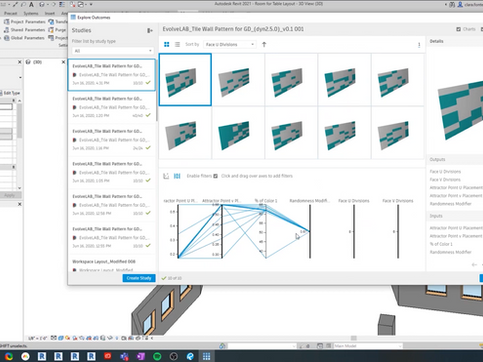This screenshot has width=483, height=362.
Task: Click % of Color 1 chart axis
Action: click(x=266, y=232)
